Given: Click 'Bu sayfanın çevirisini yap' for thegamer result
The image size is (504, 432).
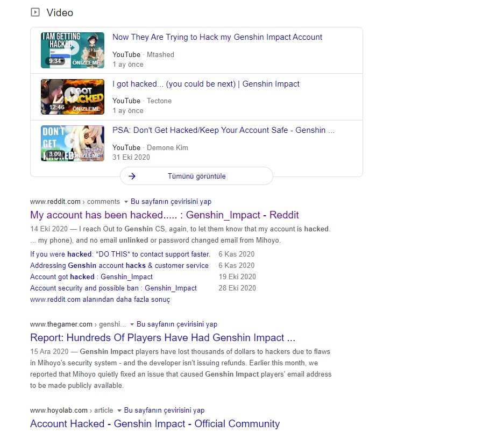Looking at the screenshot, I should 177,324.
